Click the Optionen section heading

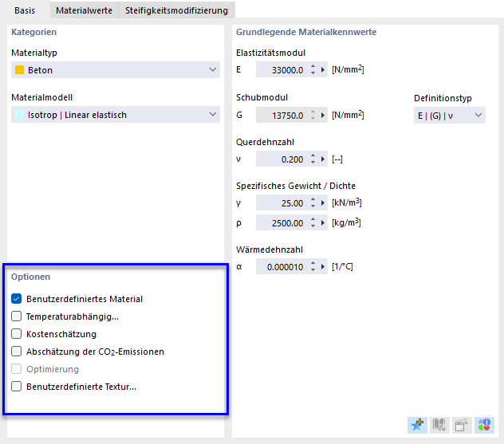pyautogui.click(x=30, y=277)
